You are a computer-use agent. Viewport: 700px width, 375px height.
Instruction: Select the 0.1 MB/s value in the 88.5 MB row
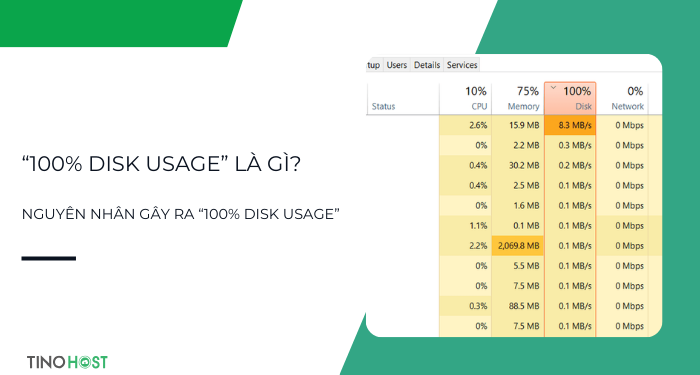575,306
